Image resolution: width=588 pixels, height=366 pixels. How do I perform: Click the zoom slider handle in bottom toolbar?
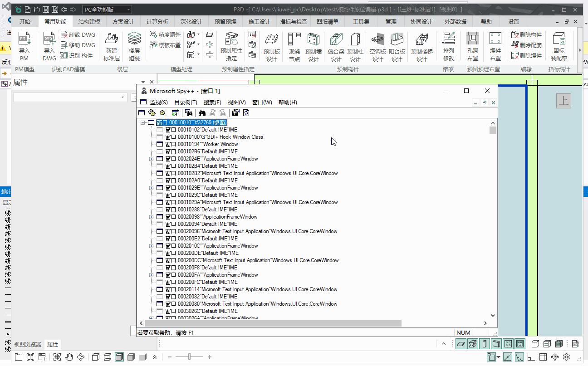click(189, 357)
